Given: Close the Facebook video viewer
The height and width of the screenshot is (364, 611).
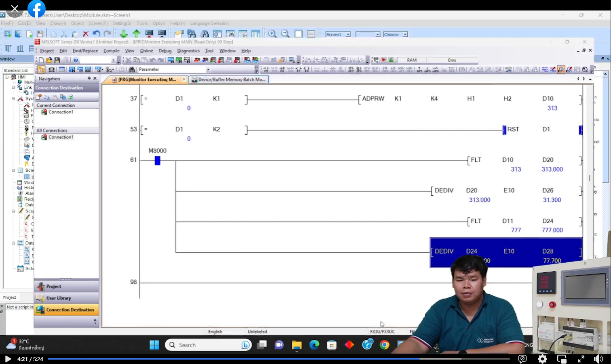Looking at the screenshot, I should 15,8.
